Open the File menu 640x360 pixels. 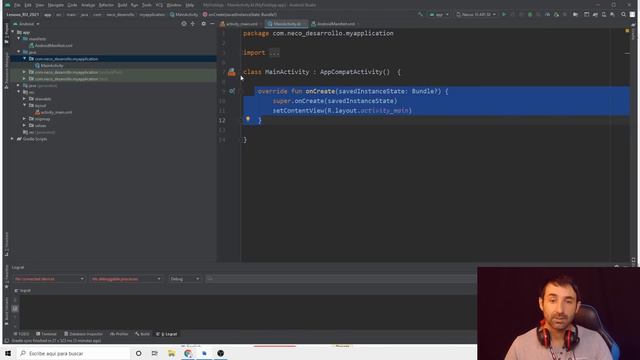coord(17,5)
